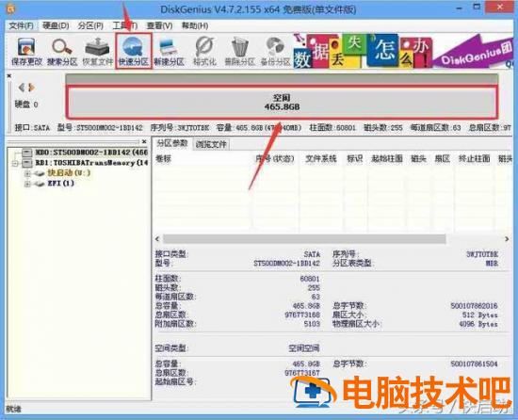
Task: Close the left tree panel with X
Action: (144, 141)
